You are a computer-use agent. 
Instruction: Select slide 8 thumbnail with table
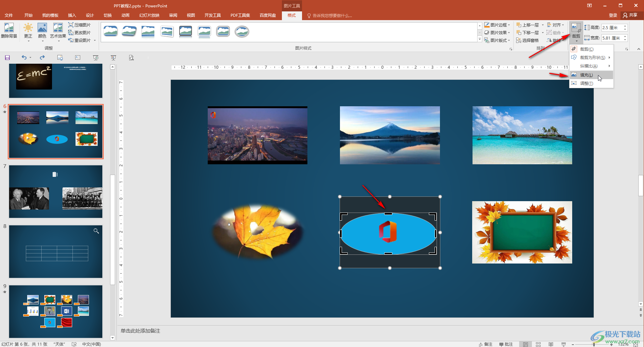click(56, 251)
